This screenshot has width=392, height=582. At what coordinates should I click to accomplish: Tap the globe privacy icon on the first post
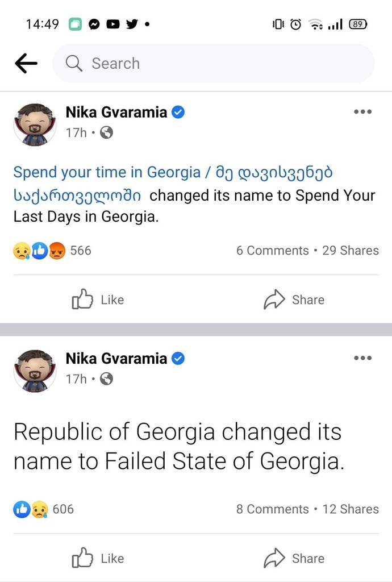[x=107, y=133]
